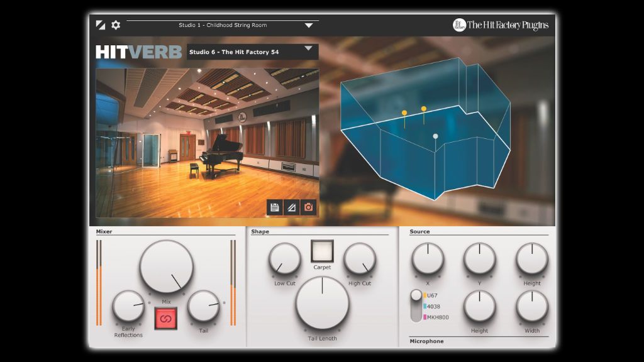Select the MKH800 microphone option
This screenshot has width=644, height=362.
[x=436, y=317]
